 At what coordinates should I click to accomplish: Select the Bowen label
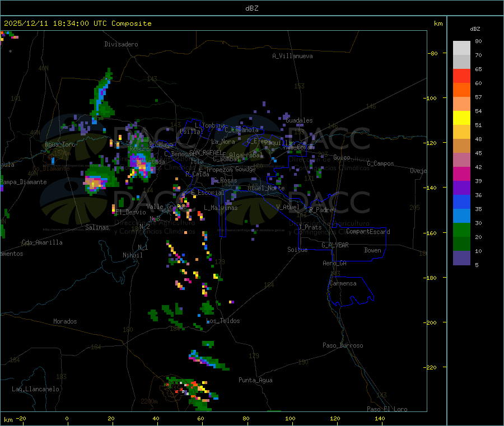[x=373, y=250]
